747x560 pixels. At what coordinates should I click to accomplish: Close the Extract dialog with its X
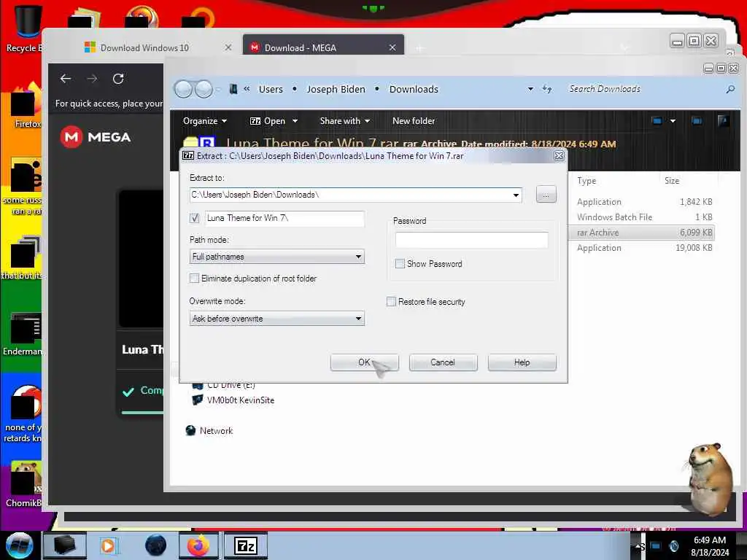[559, 156]
